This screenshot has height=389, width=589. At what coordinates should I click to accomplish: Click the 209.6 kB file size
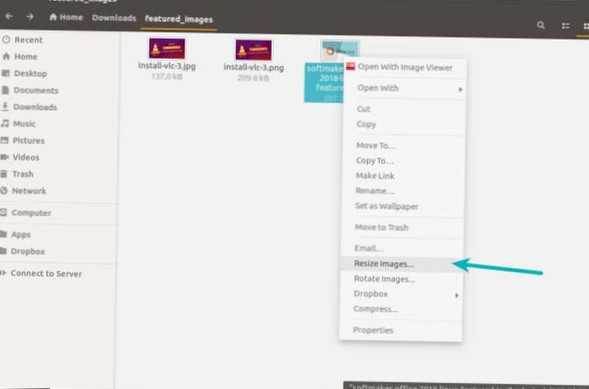click(x=253, y=78)
